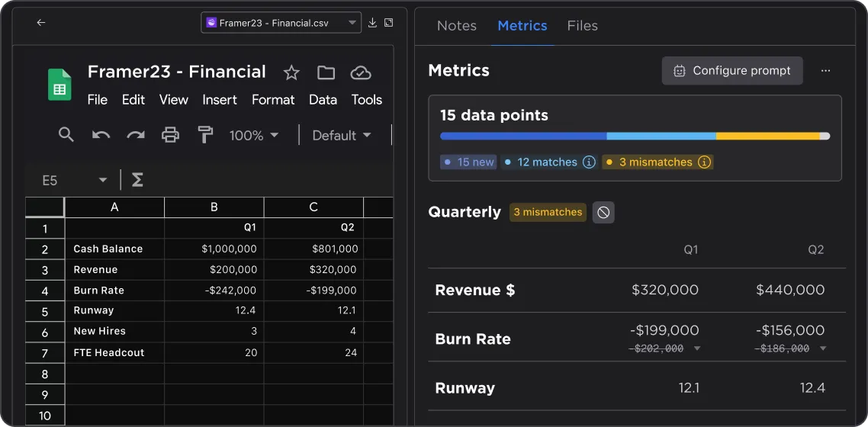868x427 pixels.
Task: Open the Format menu
Action: coord(273,100)
